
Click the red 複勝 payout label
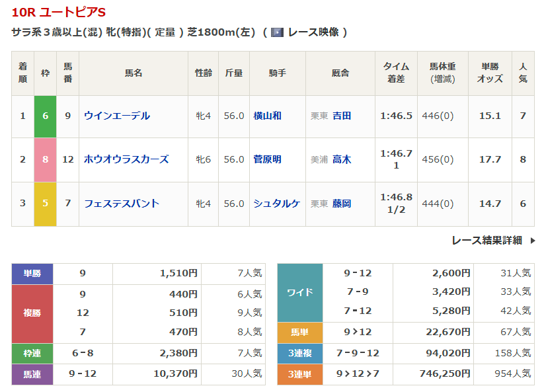pos(32,313)
